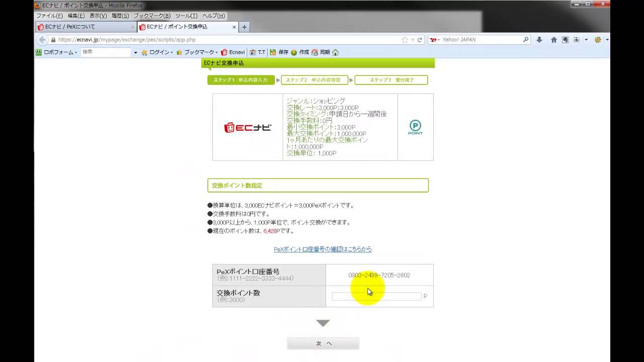The image size is (644, 362).
Task: Open the 編集(E) menu
Action: click(x=76, y=16)
